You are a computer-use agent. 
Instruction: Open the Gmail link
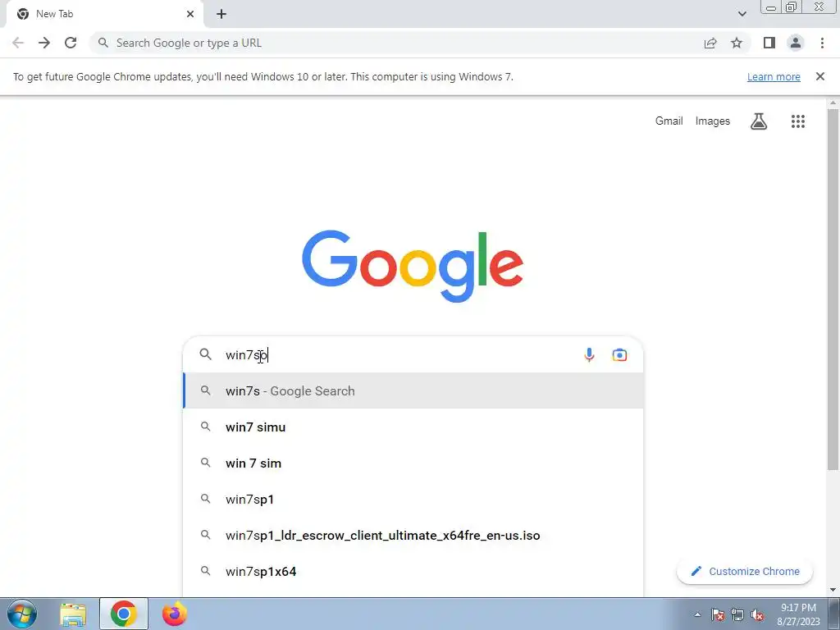[x=669, y=121]
